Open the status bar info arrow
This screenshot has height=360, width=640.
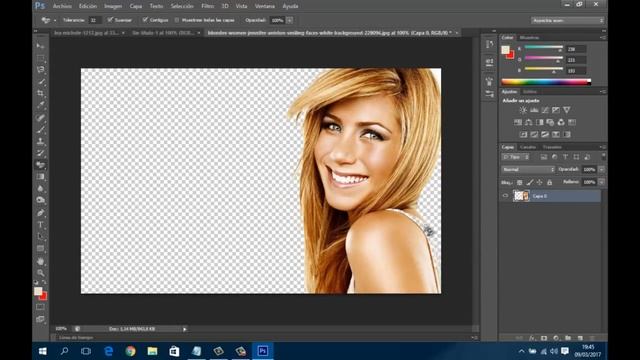(x=184, y=329)
